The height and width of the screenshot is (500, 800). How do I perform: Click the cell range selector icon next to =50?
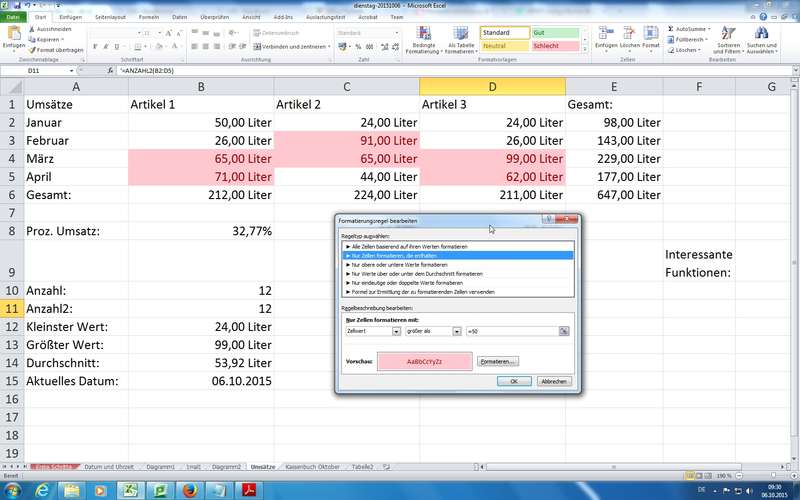pyautogui.click(x=564, y=331)
